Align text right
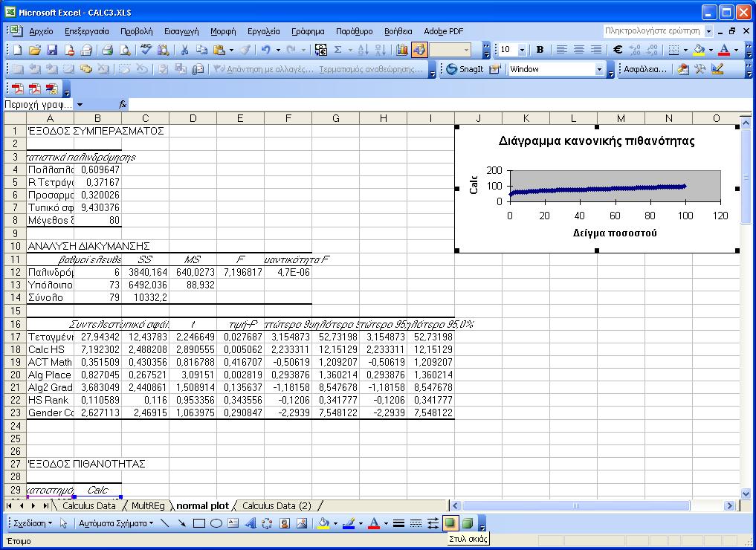This screenshot has width=756, height=550. pos(596,50)
